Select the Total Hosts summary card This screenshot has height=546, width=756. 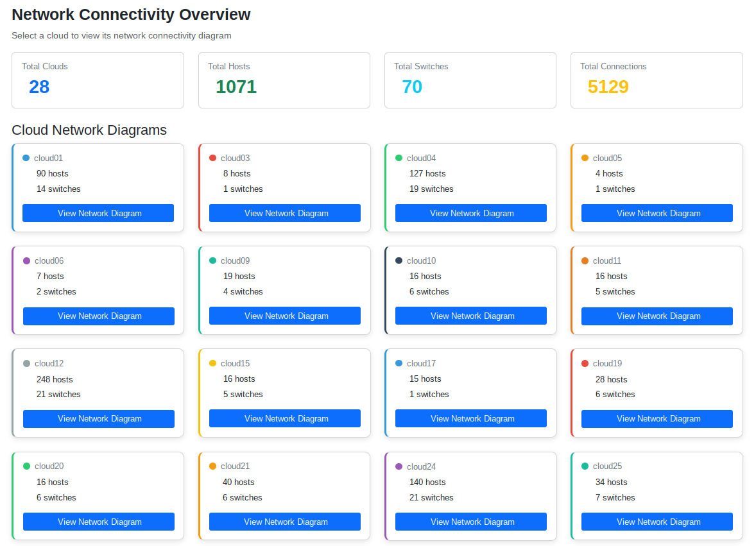pyautogui.click(x=284, y=80)
